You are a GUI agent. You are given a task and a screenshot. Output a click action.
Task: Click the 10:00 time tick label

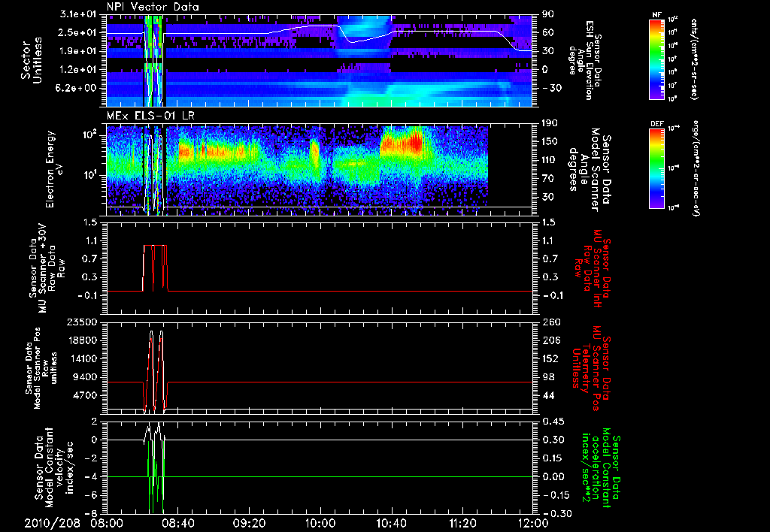pos(320,523)
